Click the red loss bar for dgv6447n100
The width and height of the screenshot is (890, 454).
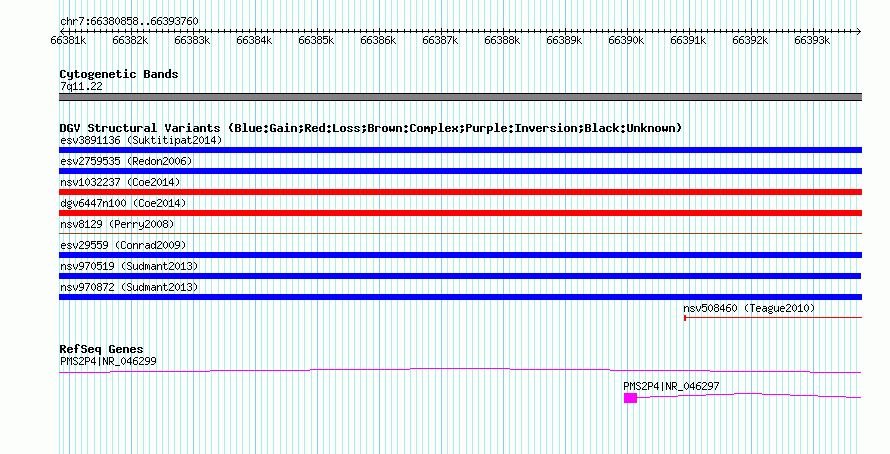460,213
